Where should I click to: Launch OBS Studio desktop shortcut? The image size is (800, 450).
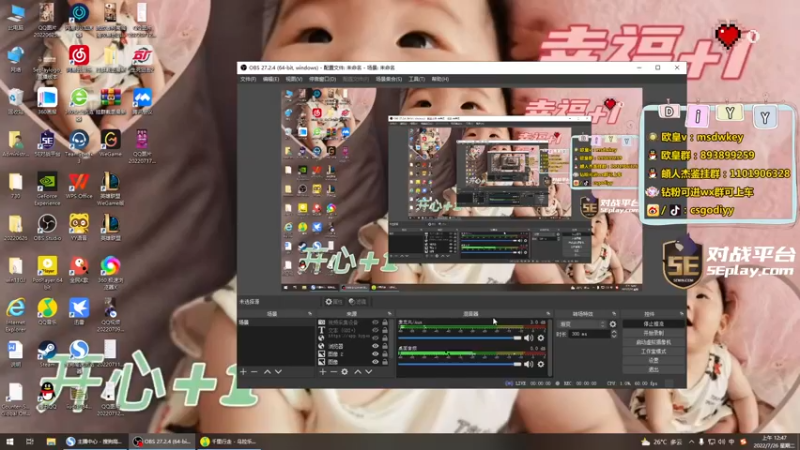pos(47,228)
